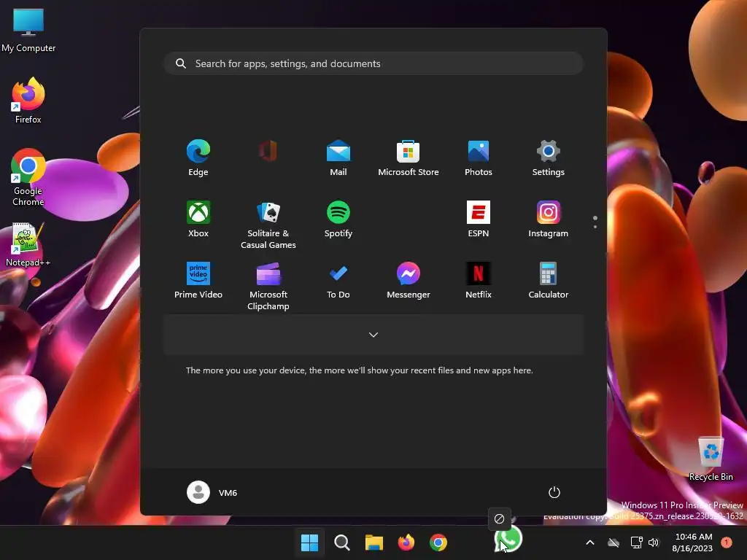This screenshot has height=560, width=747.
Task: Select the Firefox desktop shortcut
Action: [28, 101]
